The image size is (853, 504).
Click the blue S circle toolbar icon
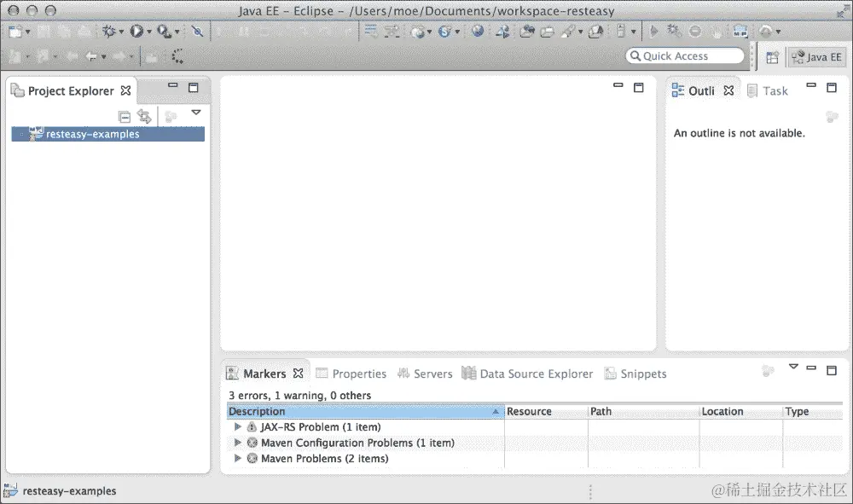(x=444, y=32)
